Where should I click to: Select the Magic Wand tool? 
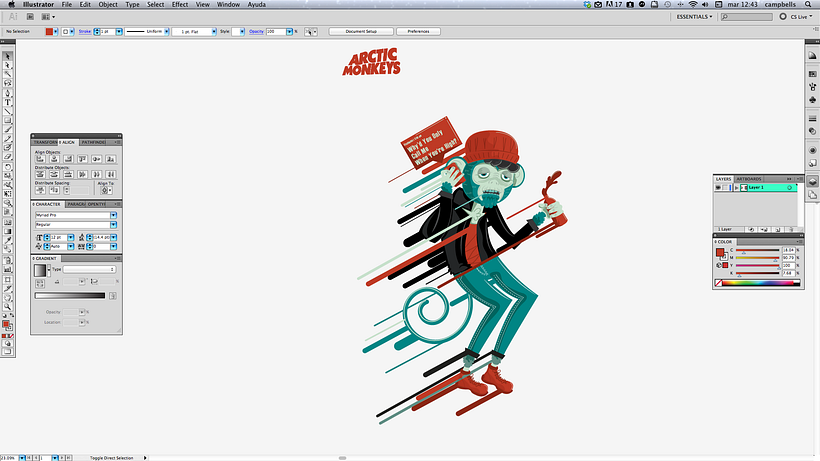[x=7, y=74]
